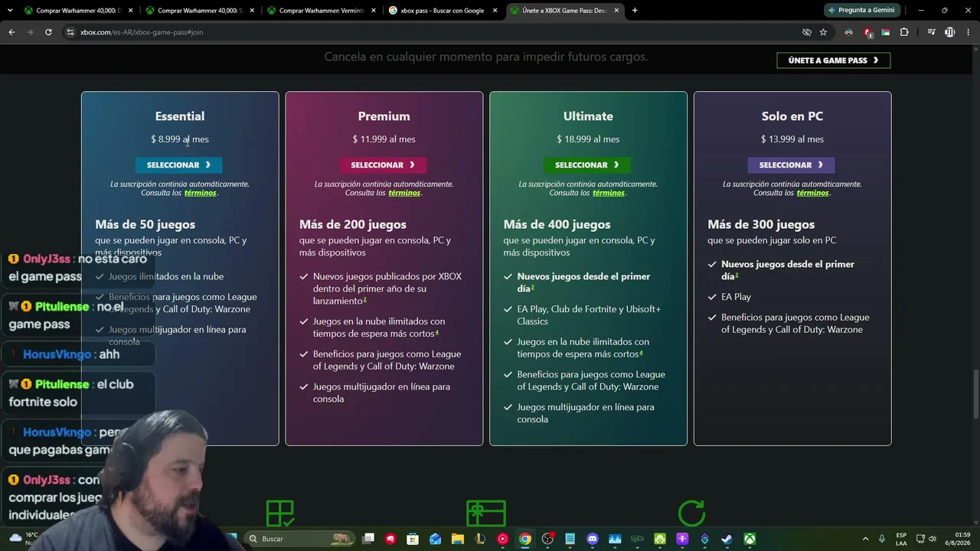Select the Solo en PC plan

792,165
